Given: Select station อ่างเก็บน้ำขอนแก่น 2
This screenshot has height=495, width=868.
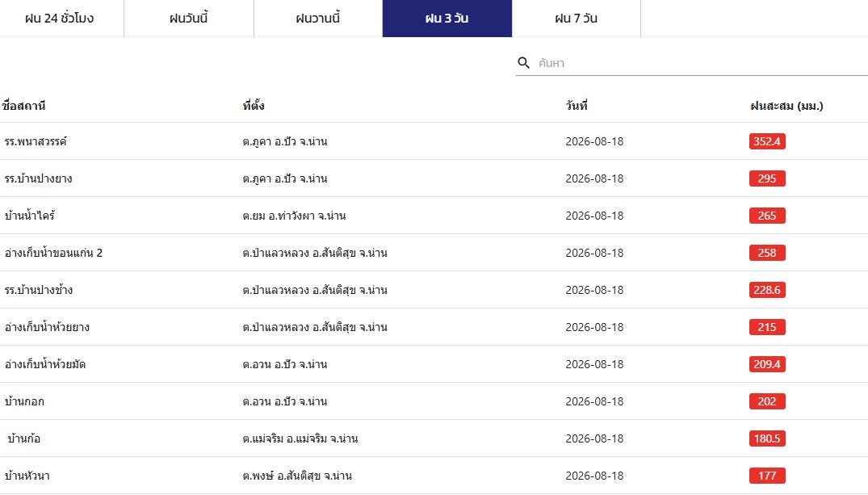Looking at the screenshot, I should (54, 253).
